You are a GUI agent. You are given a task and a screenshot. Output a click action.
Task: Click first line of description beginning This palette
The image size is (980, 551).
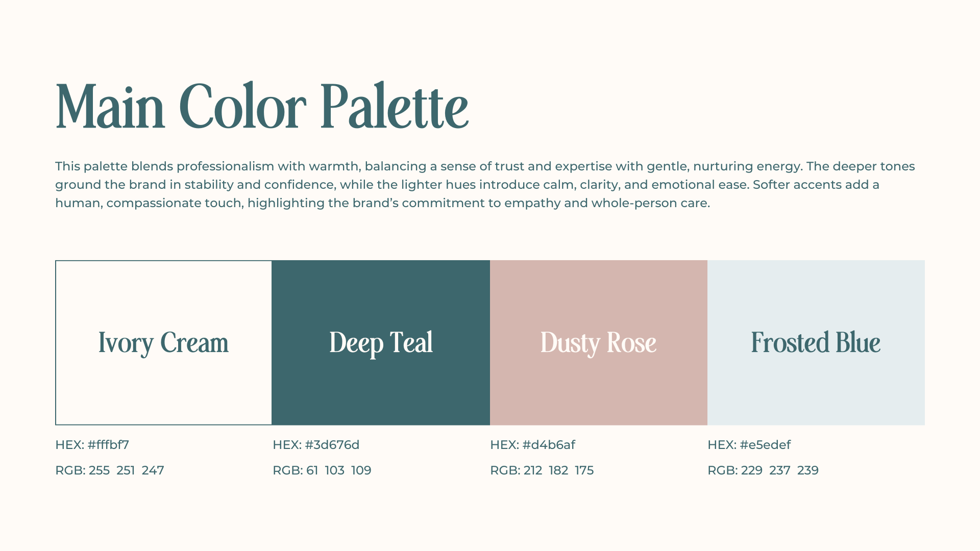(x=485, y=166)
